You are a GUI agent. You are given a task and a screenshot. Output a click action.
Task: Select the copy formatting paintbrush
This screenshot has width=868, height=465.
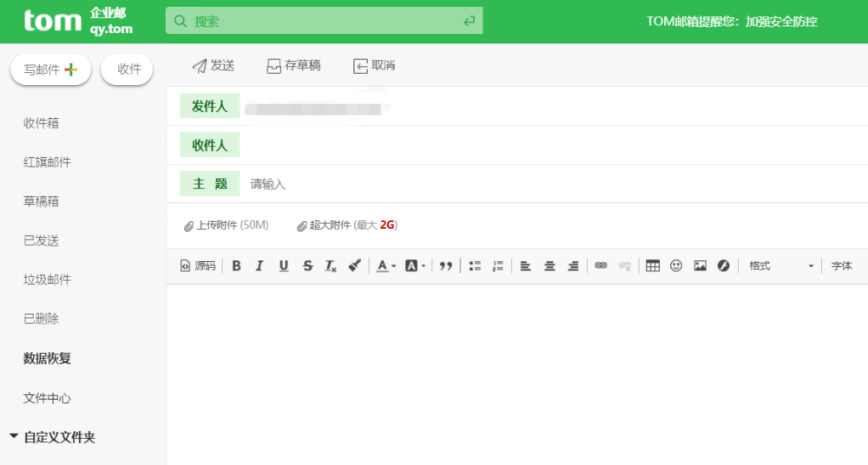point(354,265)
